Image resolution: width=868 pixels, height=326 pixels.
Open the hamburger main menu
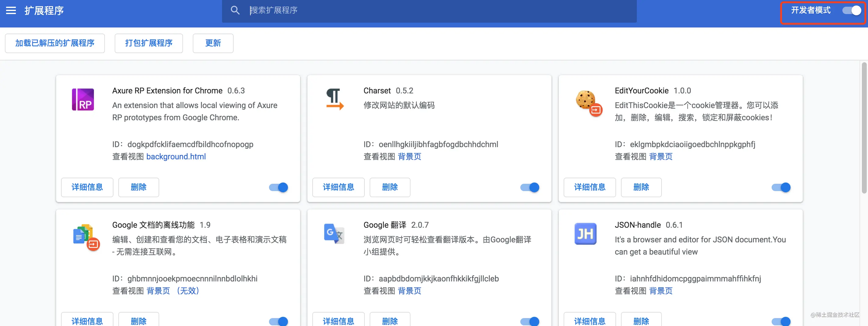[x=11, y=10]
